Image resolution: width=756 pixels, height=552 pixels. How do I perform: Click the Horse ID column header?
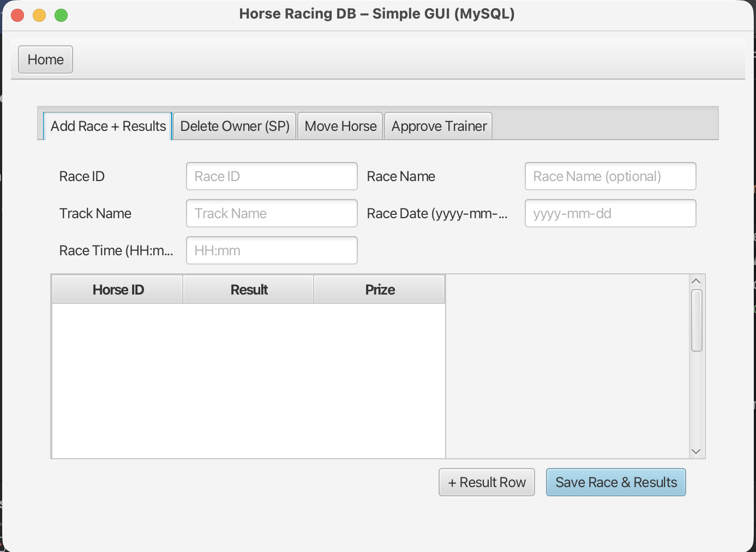[117, 290]
